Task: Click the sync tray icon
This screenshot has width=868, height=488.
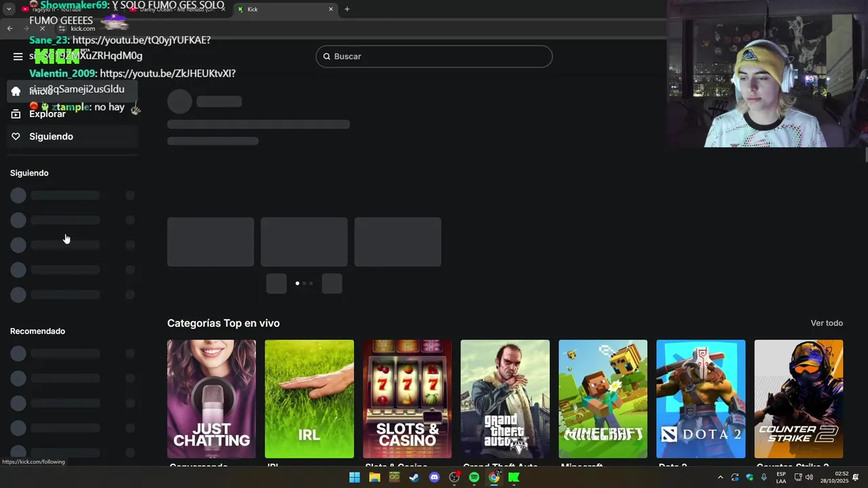Action: tap(734, 477)
